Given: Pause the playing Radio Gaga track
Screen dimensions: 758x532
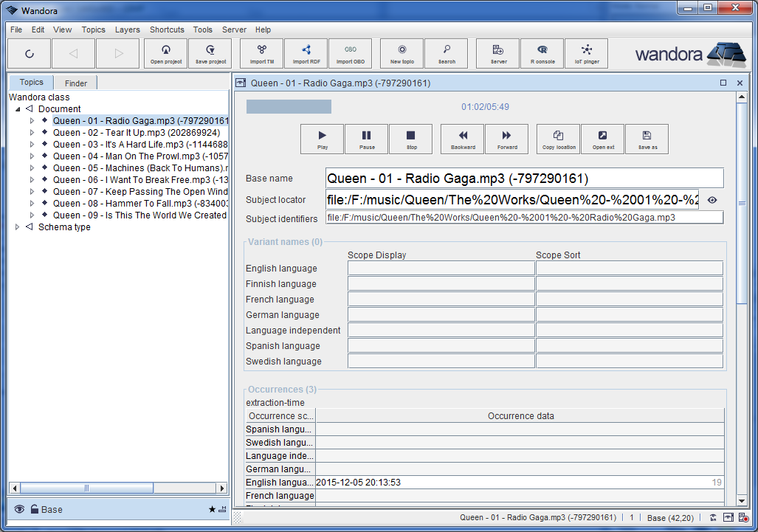Looking at the screenshot, I should click(366, 139).
